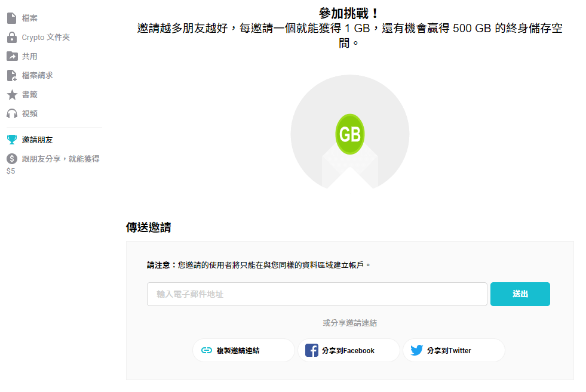Click the trophy icon for 邀請朋友
The width and height of the screenshot is (586, 392).
coord(12,140)
